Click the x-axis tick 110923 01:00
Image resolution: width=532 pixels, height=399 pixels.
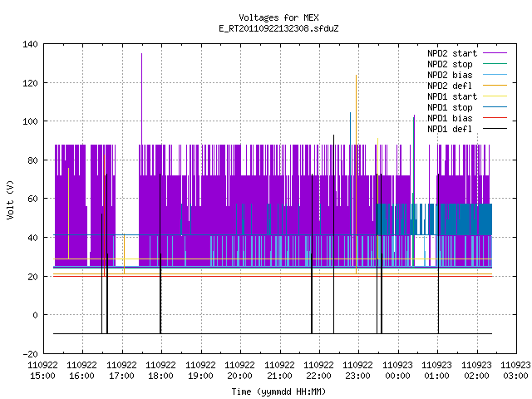pos(437,371)
